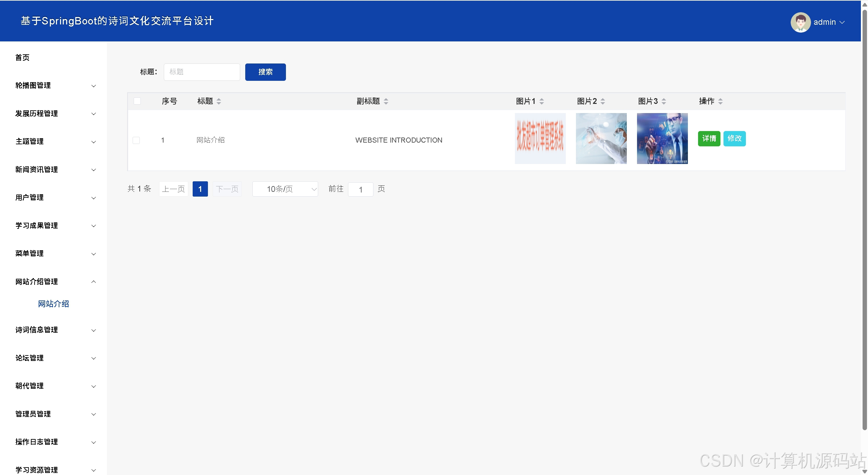
Task: Go to 首页 in sidebar
Action: tap(22, 57)
